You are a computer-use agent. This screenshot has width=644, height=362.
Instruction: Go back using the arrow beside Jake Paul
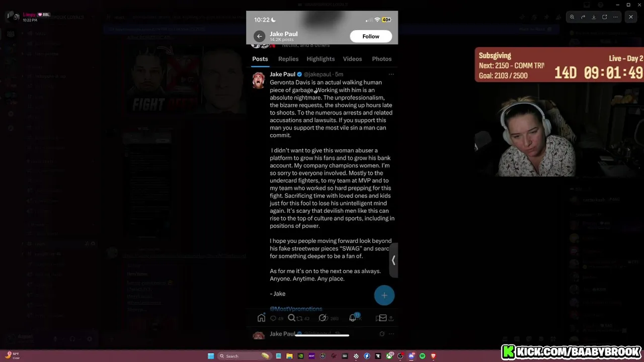(x=259, y=36)
